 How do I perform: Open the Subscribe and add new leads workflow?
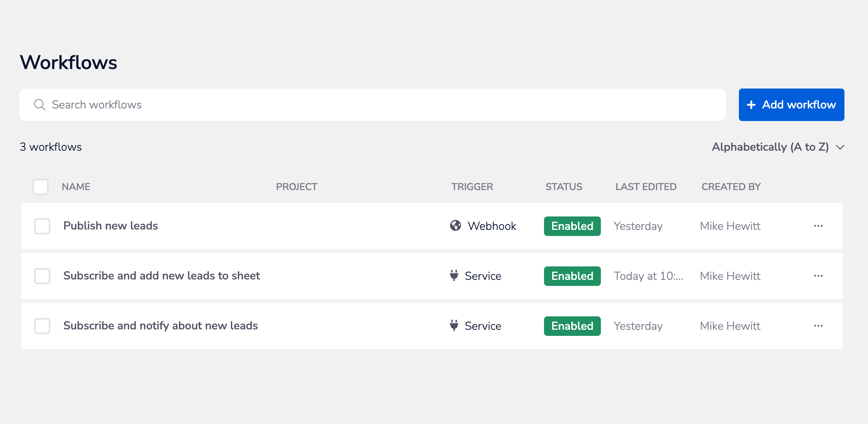162,276
